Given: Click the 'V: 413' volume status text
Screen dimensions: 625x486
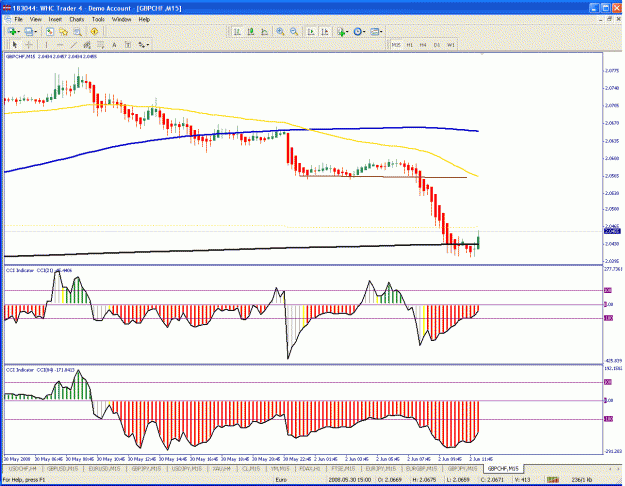Looking at the screenshot, I should point(522,480).
